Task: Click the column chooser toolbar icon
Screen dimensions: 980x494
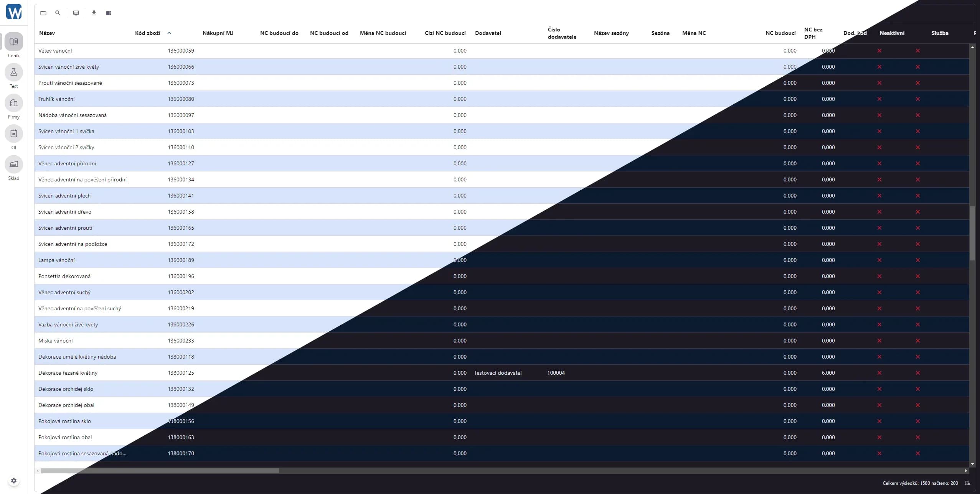Action: (x=109, y=13)
